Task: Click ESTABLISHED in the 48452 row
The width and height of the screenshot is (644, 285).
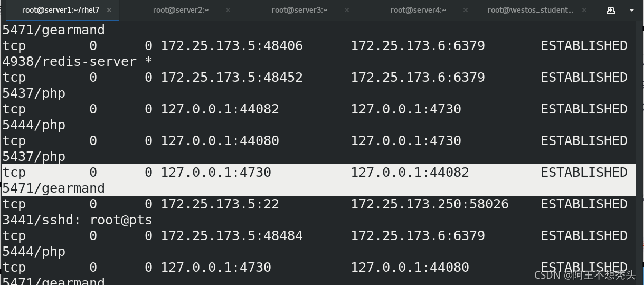Action: pyautogui.click(x=584, y=78)
